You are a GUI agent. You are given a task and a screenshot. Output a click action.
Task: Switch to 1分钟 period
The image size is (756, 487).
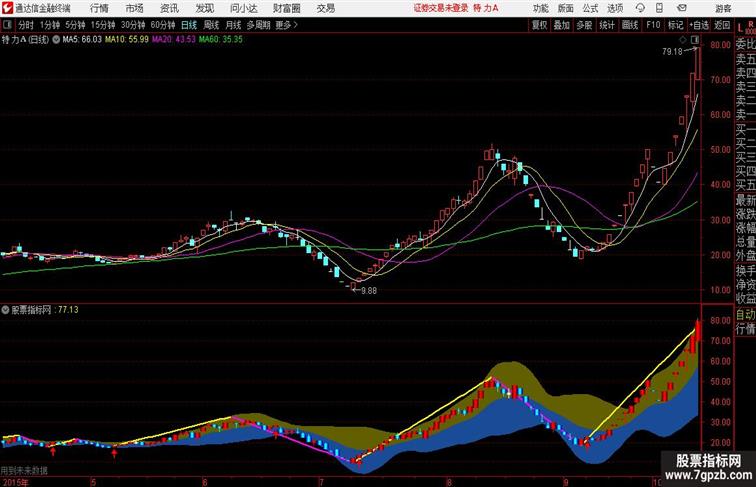50,25
